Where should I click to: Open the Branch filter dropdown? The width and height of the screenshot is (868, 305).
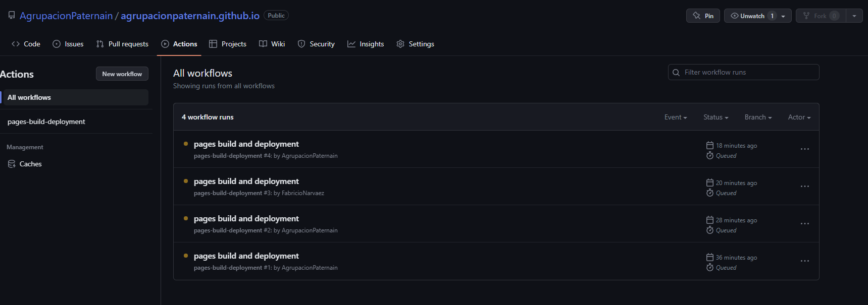coord(758,117)
